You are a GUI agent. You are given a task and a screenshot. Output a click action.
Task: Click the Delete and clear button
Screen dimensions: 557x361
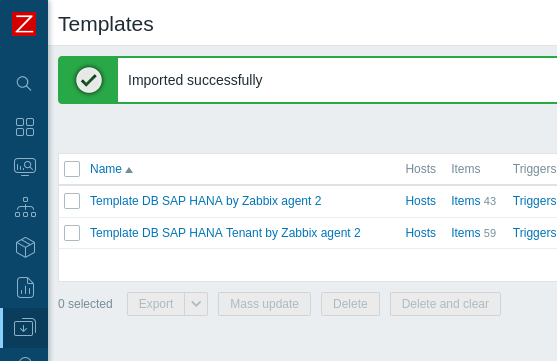click(445, 304)
